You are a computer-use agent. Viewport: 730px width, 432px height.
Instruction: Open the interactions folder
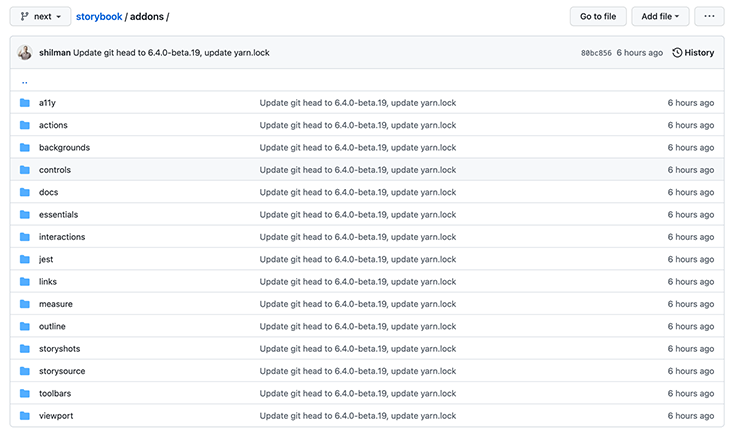(62, 237)
